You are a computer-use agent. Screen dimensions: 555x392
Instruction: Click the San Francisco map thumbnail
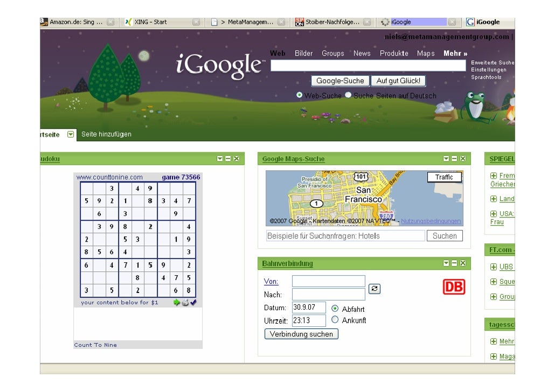pyautogui.click(x=364, y=198)
